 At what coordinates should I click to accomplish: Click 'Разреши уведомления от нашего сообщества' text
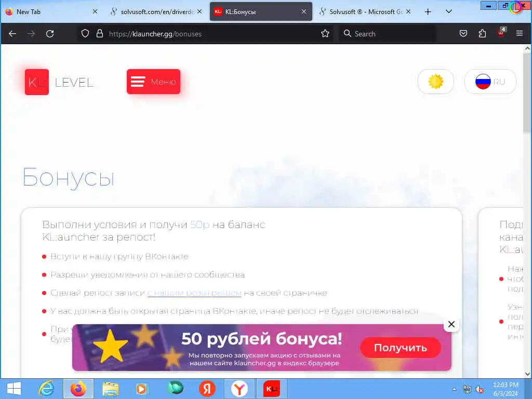148,275
